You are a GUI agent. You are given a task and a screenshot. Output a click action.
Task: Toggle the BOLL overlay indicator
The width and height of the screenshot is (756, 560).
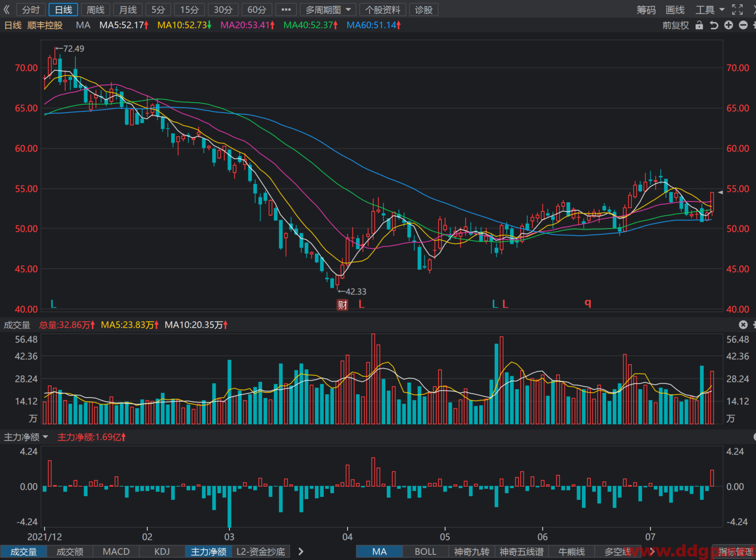pyautogui.click(x=425, y=552)
